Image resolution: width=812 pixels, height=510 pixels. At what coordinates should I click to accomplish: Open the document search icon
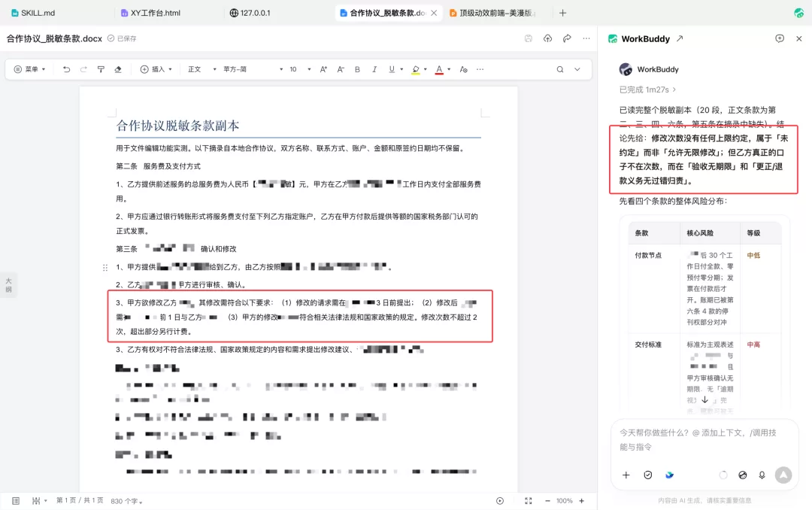coord(560,69)
